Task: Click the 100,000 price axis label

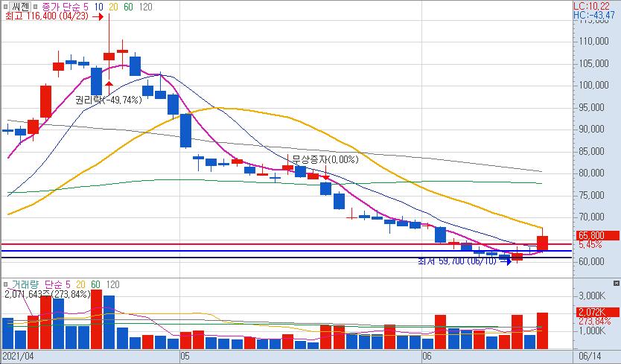Action: [593, 85]
